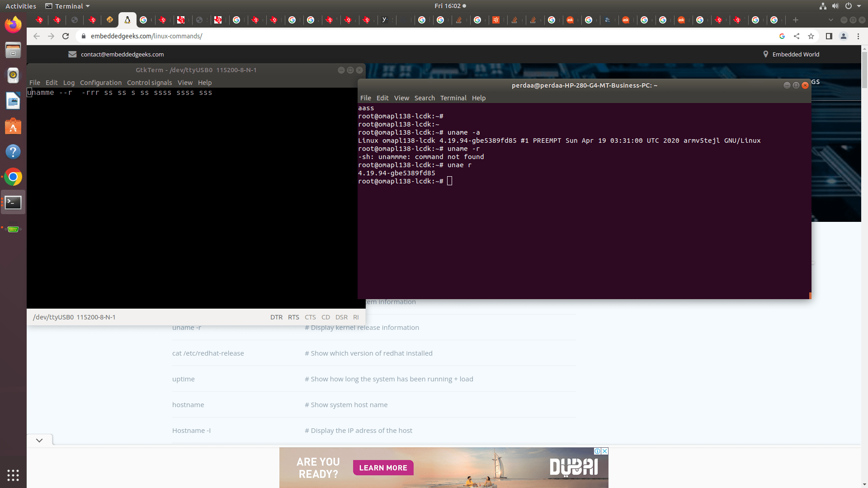
Task: Click the browser page vertical scrollbar
Action: point(864,68)
